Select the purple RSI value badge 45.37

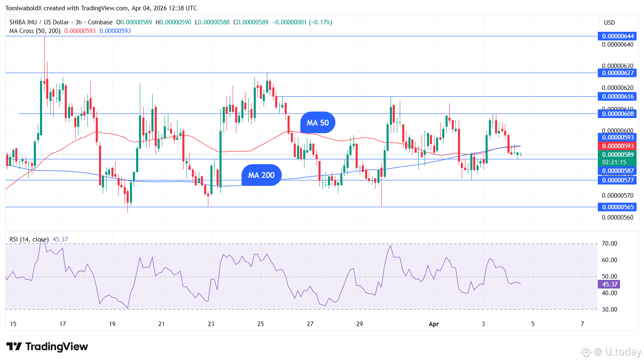[609, 284]
